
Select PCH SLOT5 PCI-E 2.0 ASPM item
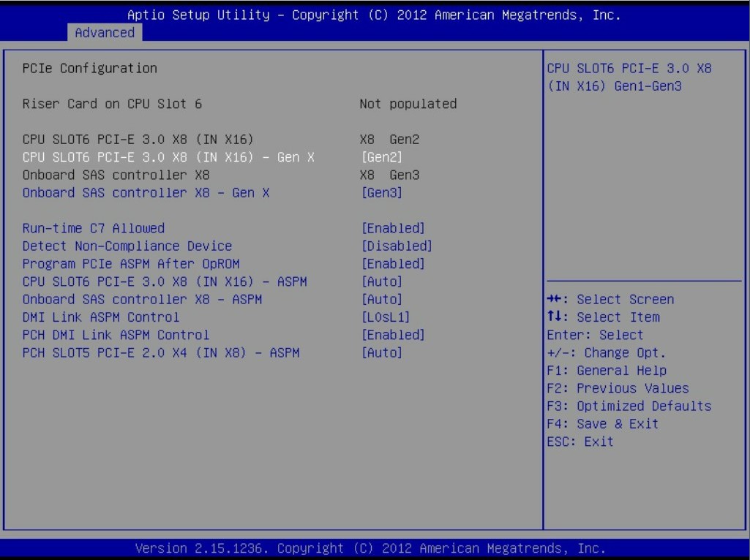(161, 352)
